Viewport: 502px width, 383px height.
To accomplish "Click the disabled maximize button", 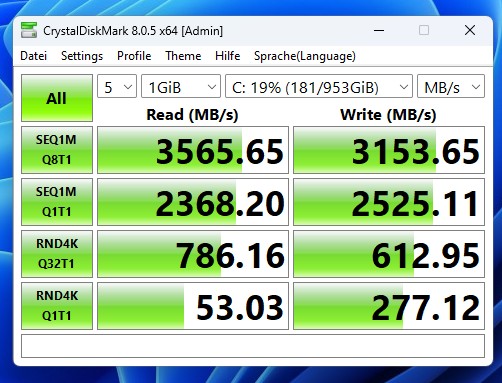I will (x=424, y=30).
